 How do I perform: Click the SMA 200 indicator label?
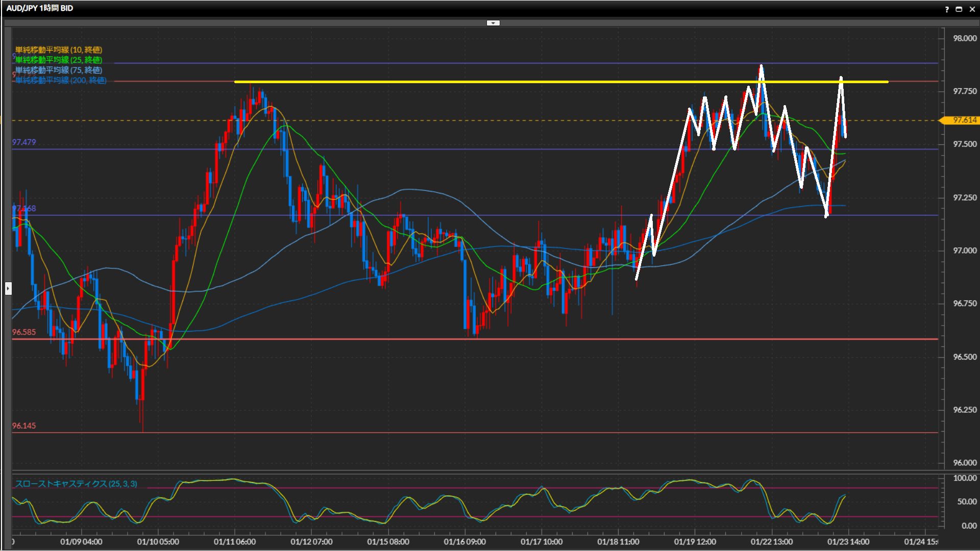[61, 80]
